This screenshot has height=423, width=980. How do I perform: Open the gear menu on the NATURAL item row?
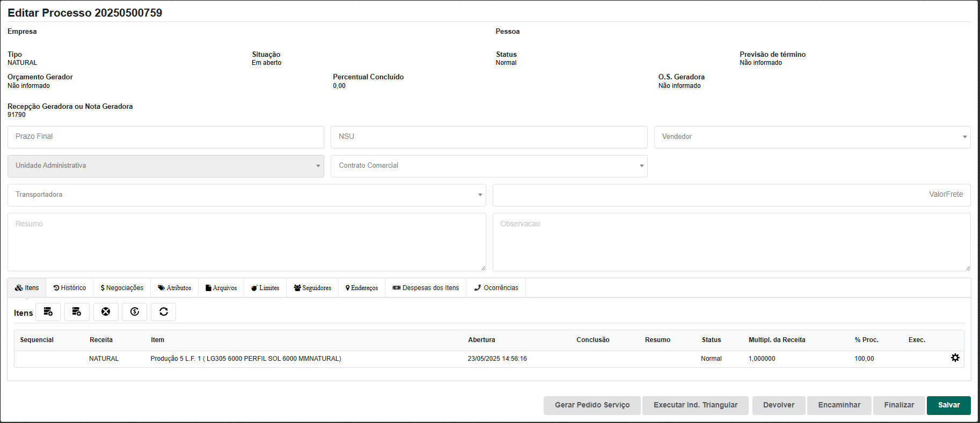(955, 358)
